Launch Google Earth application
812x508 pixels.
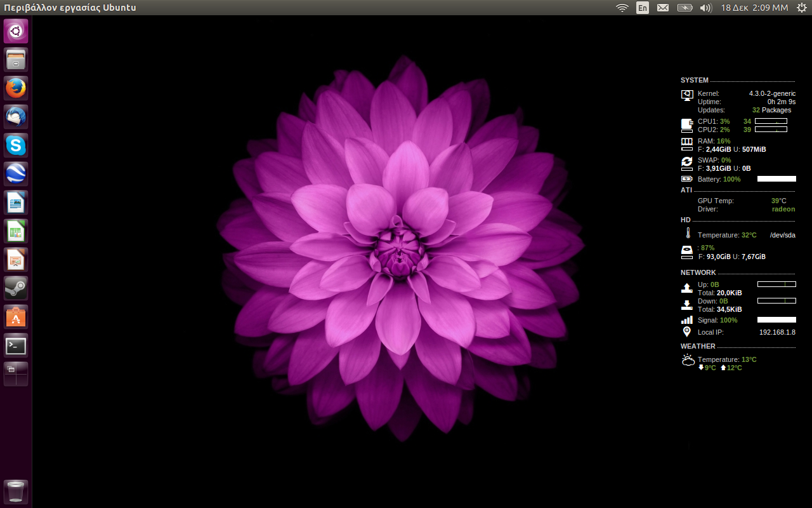(x=16, y=174)
